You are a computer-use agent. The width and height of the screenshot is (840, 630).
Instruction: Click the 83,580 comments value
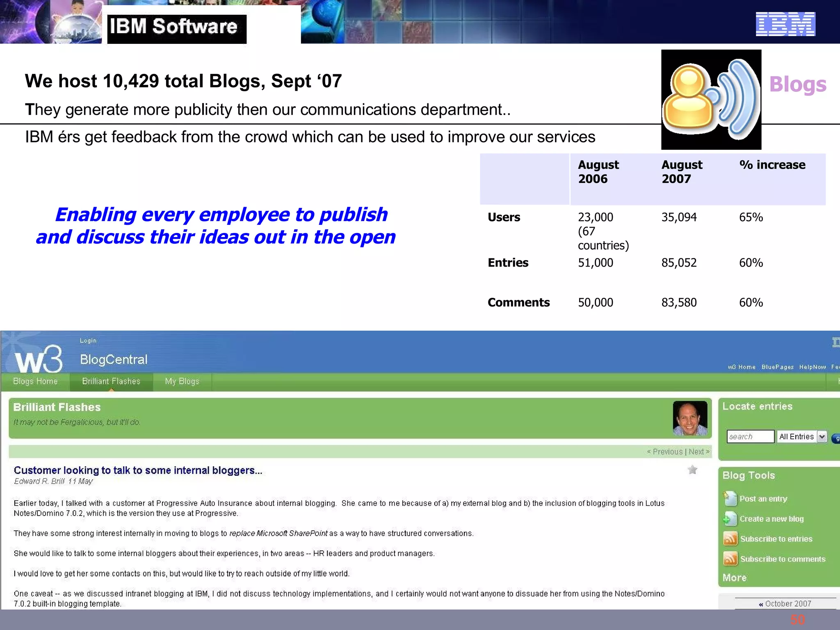point(679,302)
